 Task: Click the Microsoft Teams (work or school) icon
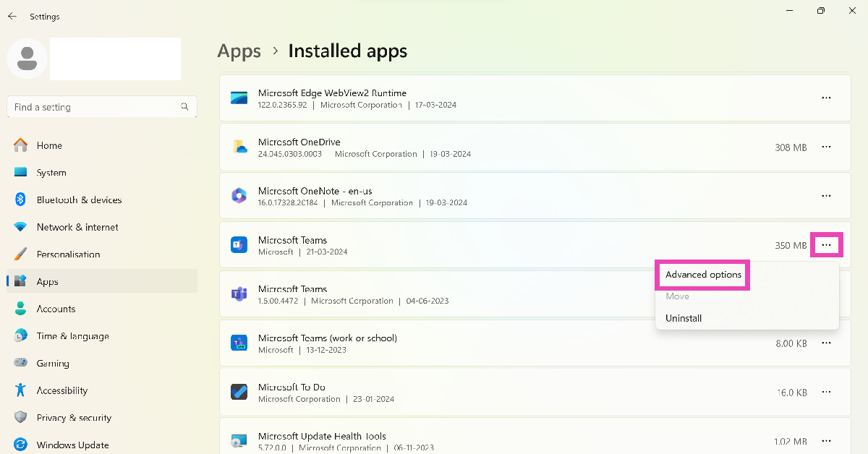click(x=239, y=343)
